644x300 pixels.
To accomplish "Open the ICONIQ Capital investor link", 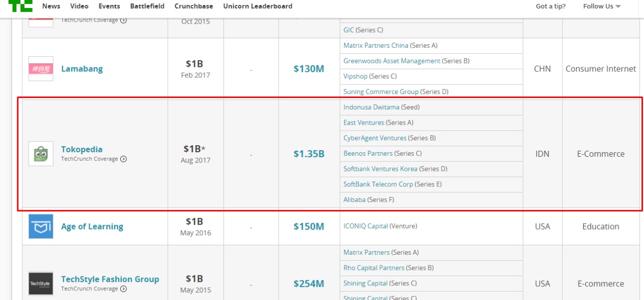I will [366, 227].
